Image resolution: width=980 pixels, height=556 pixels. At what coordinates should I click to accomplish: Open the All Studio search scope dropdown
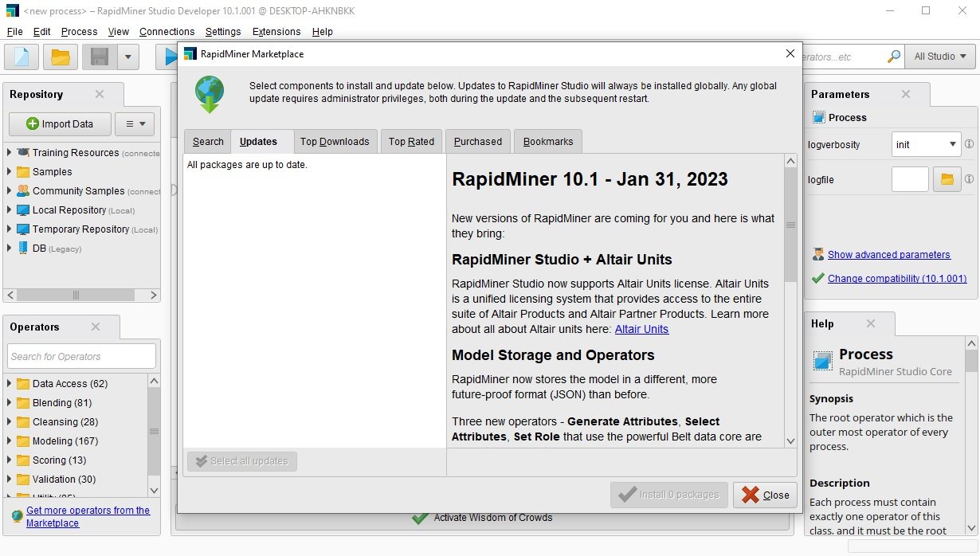click(x=939, y=57)
